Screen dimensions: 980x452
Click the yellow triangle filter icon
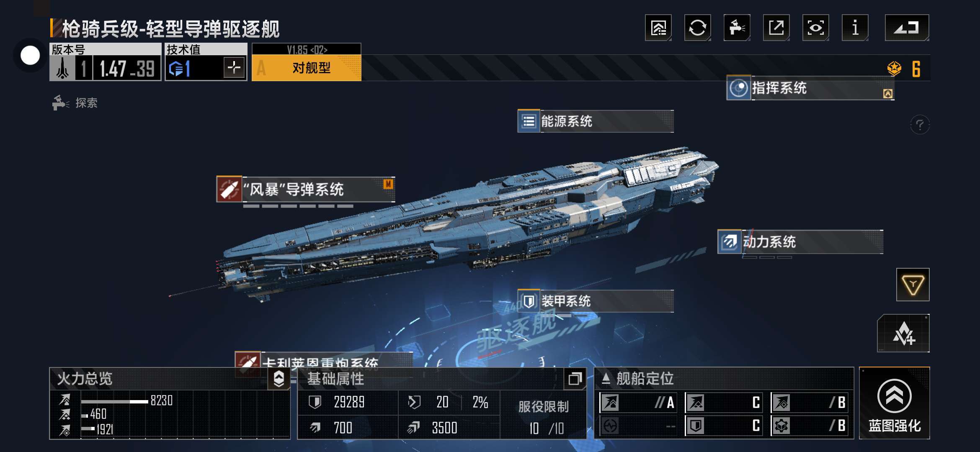(913, 285)
